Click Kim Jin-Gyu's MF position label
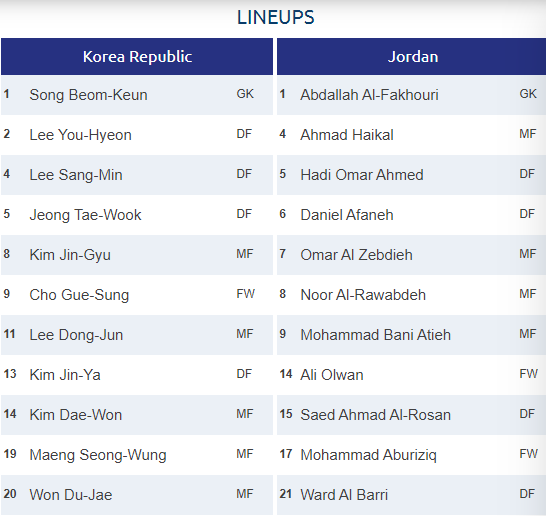This screenshot has width=546, height=516. pyautogui.click(x=245, y=254)
